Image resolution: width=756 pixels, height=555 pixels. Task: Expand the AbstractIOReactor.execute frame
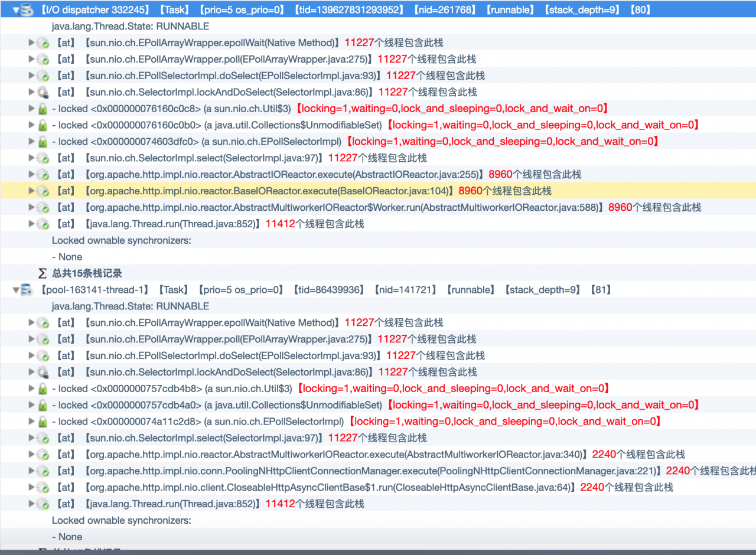coord(31,174)
